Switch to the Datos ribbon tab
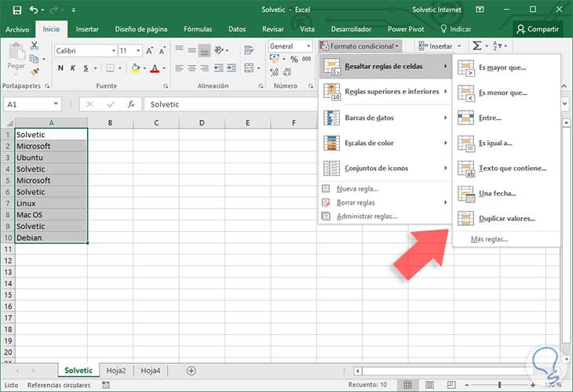 tap(237, 29)
